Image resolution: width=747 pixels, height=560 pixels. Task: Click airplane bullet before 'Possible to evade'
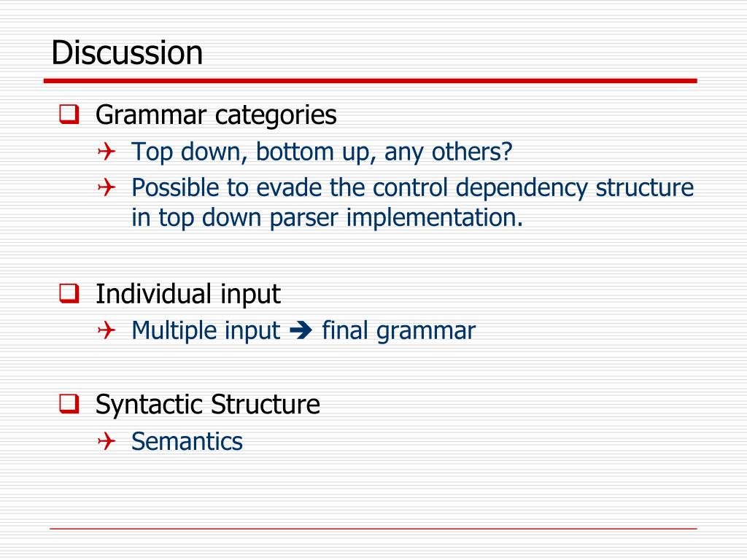pyautogui.click(x=107, y=187)
